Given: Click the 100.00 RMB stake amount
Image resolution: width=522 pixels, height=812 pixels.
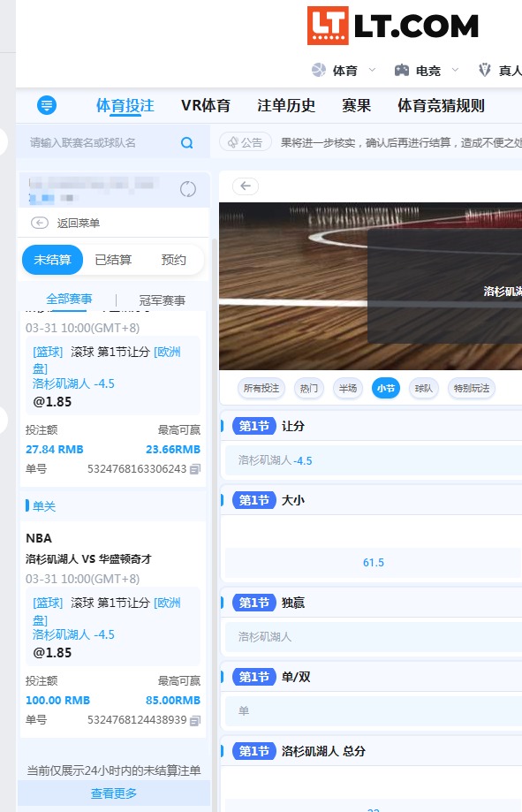Looking at the screenshot, I should pos(58,700).
